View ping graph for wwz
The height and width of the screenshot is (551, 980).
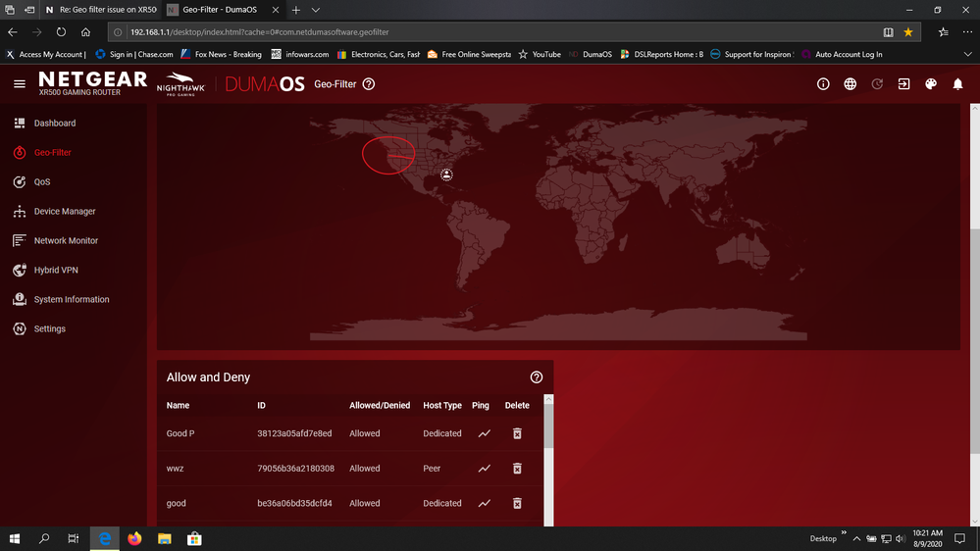tap(485, 469)
